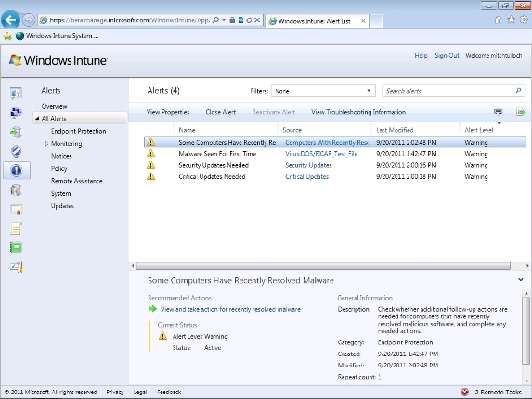The image size is (532, 399).
Task: Open the System Overview workspace icon
Action: [16, 93]
